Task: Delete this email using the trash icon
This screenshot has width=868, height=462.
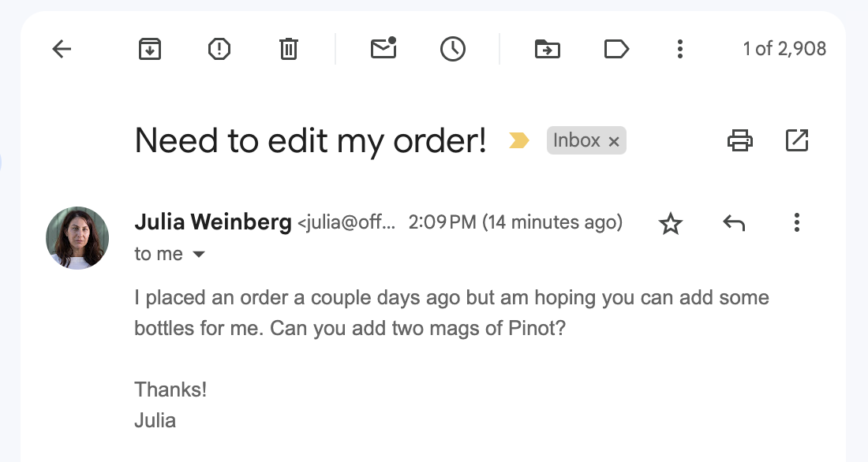Action: tap(289, 50)
